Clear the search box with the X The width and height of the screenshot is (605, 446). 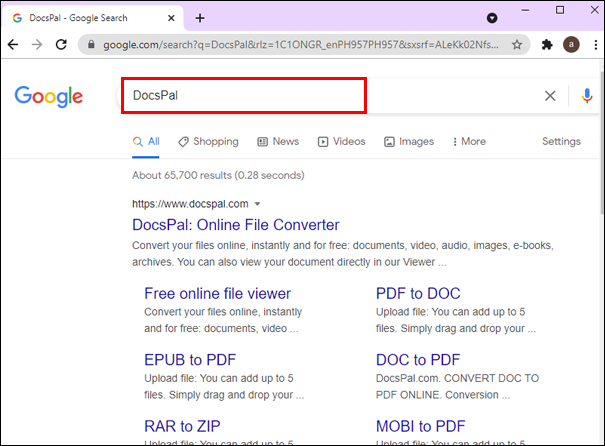click(550, 96)
